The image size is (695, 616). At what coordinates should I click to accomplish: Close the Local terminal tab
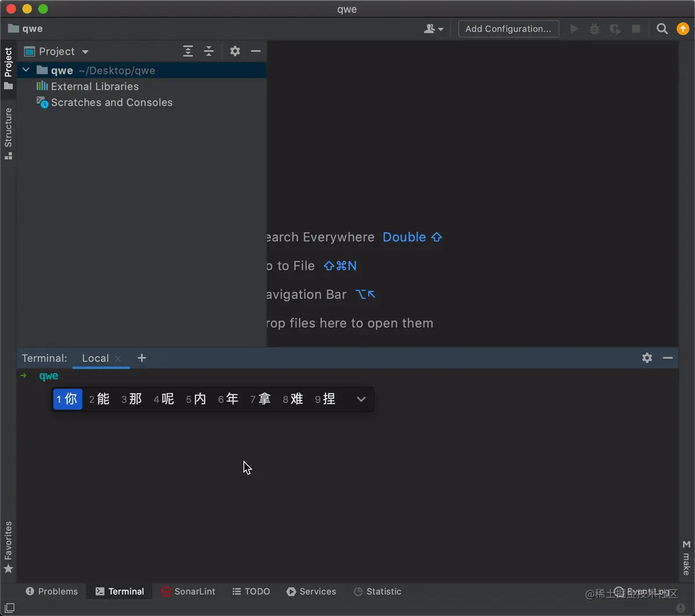click(x=118, y=358)
